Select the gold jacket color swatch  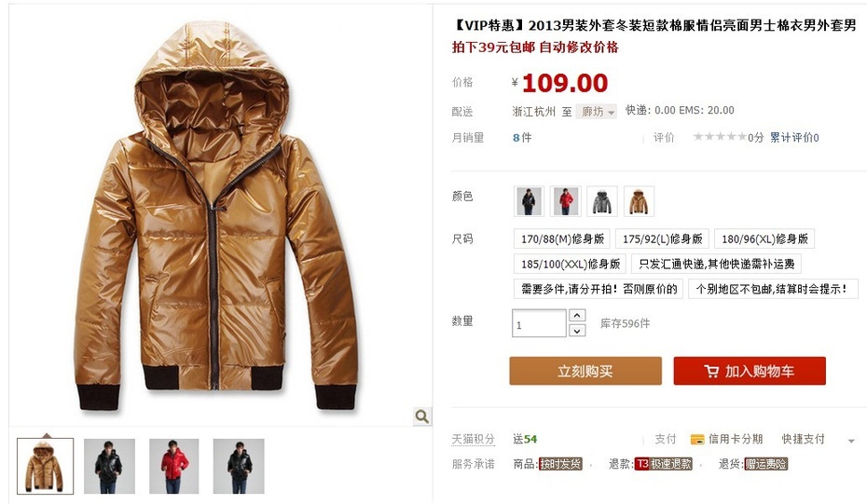coord(639,201)
